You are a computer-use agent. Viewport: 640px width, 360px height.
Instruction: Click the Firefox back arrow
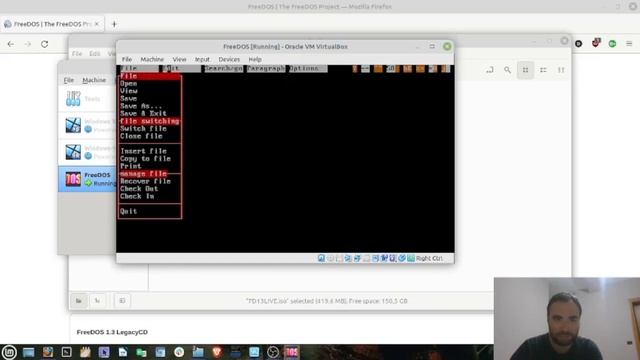pyautogui.click(x=11, y=44)
